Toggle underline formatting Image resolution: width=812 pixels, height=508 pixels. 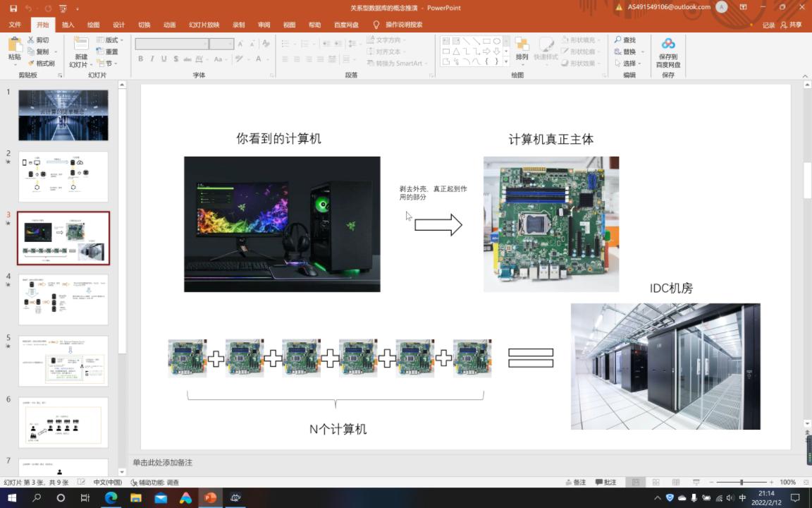coord(164,59)
